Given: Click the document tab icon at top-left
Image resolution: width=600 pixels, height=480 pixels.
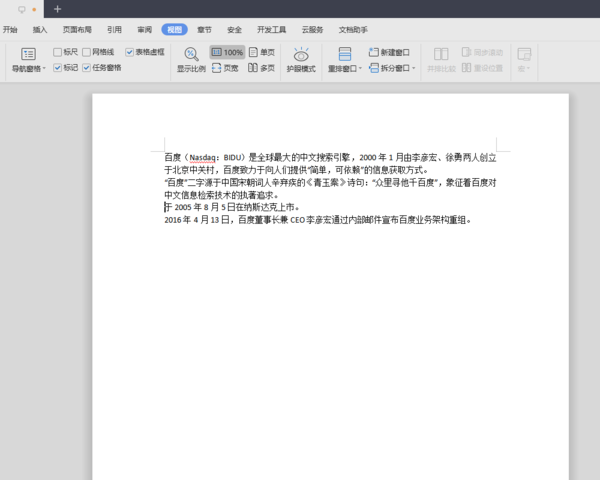Looking at the screenshot, I should coord(22,9).
